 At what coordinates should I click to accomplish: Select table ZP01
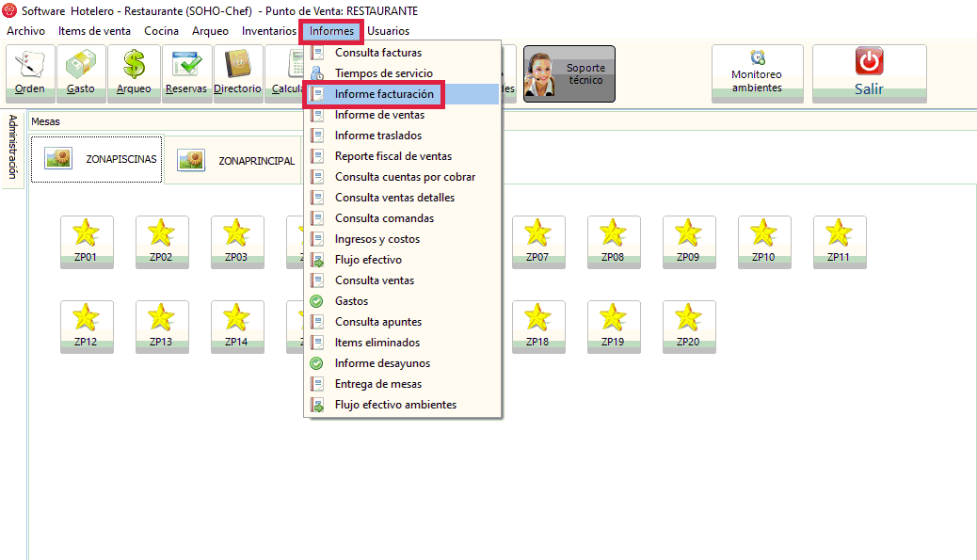pos(86,242)
